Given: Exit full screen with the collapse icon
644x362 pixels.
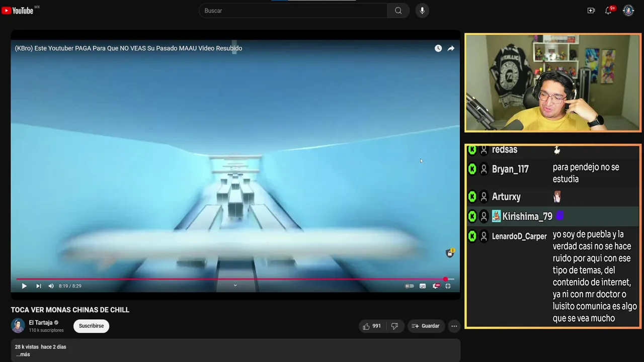Looking at the screenshot, I should pos(448,286).
